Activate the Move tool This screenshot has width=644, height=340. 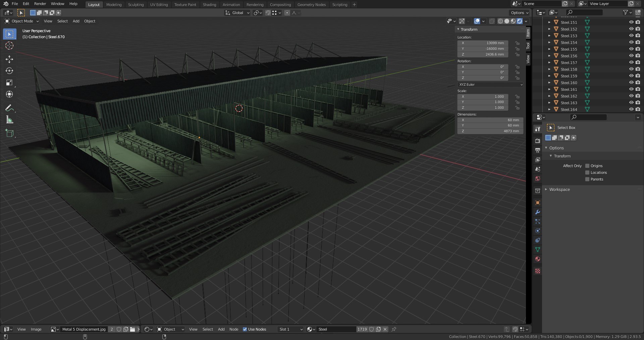click(9, 59)
